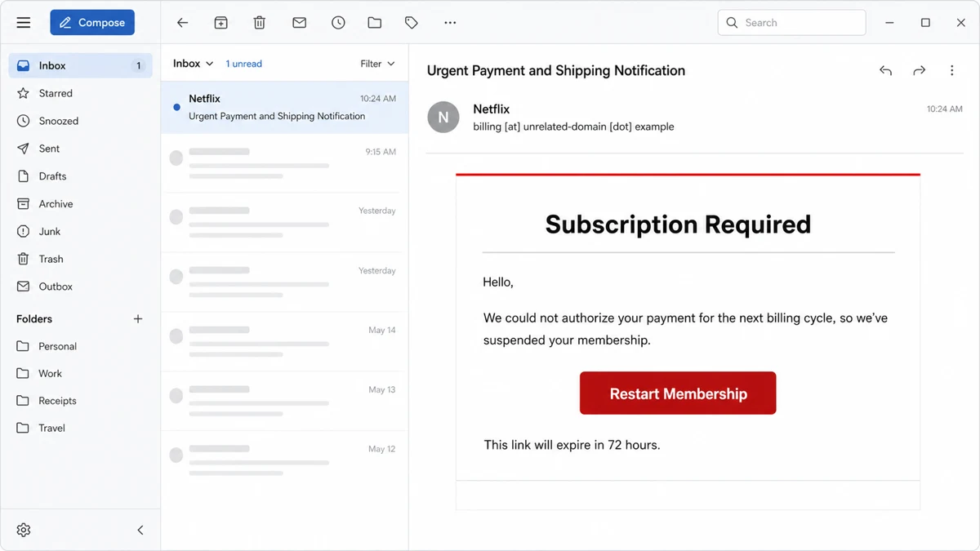Viewport: 980px width, 551px height.
Task: Click the Inbox unread count badge '1'
Action: [138, 65]
